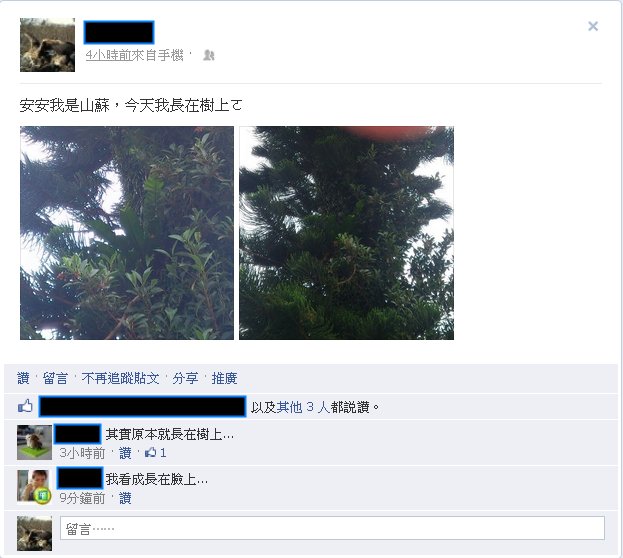Click 不再追蹤貼文 to unfollow post
The image size is (623, 558).
[120, 378]
